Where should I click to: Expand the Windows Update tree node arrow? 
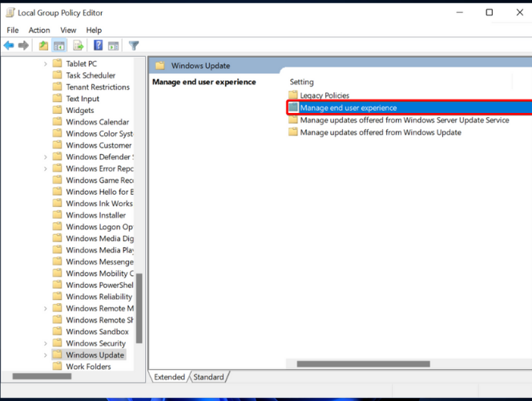[x=46, y=355]
